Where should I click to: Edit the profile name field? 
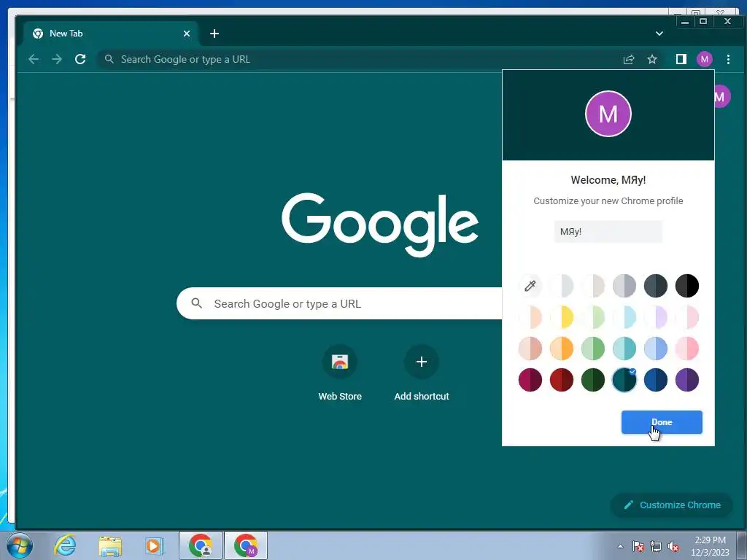[x=608, y=231]
